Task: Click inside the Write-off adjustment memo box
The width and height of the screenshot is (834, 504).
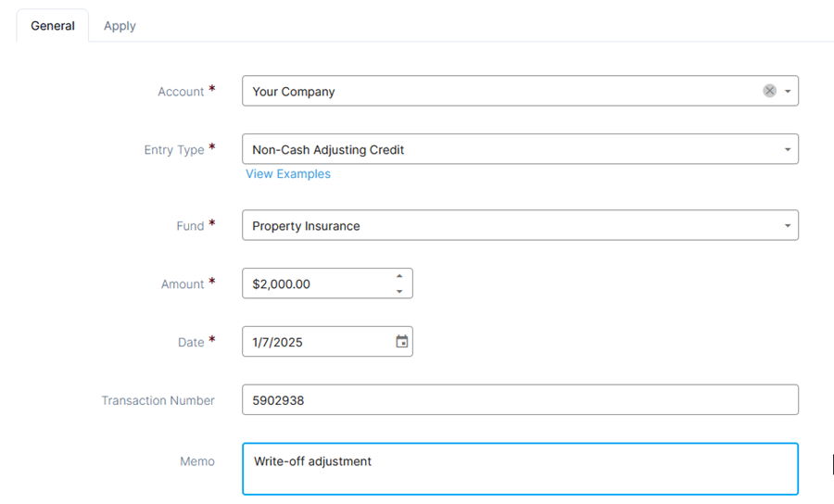Action: click(520, 469)
